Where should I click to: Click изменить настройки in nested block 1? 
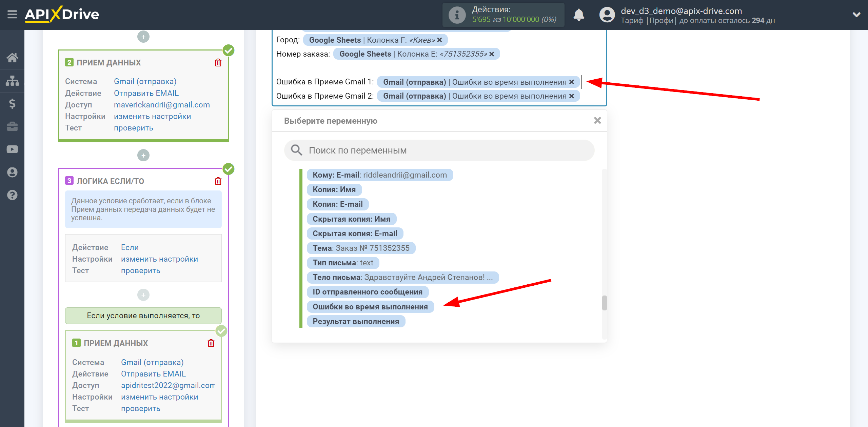coord(159,397)
